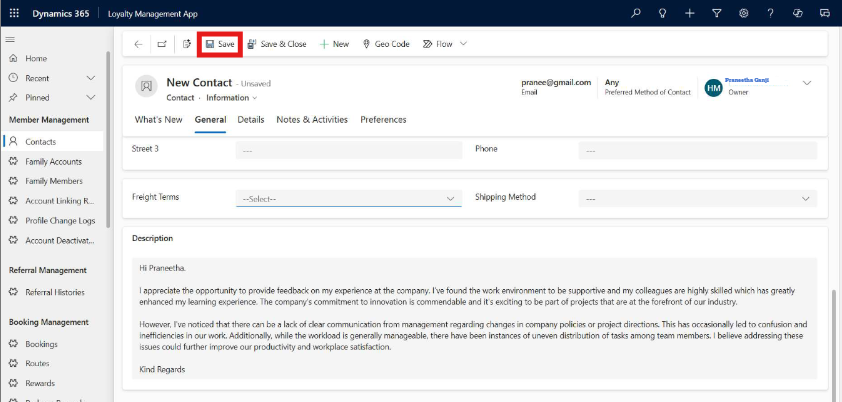Click into the Phone input field
The image size is (842, 402).
coord(697,150)
